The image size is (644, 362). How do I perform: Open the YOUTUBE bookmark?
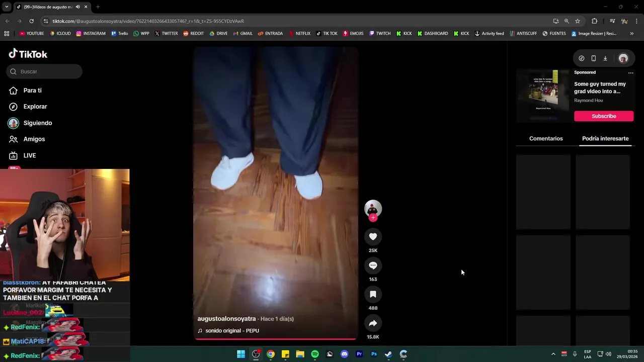tap(32, 34)
